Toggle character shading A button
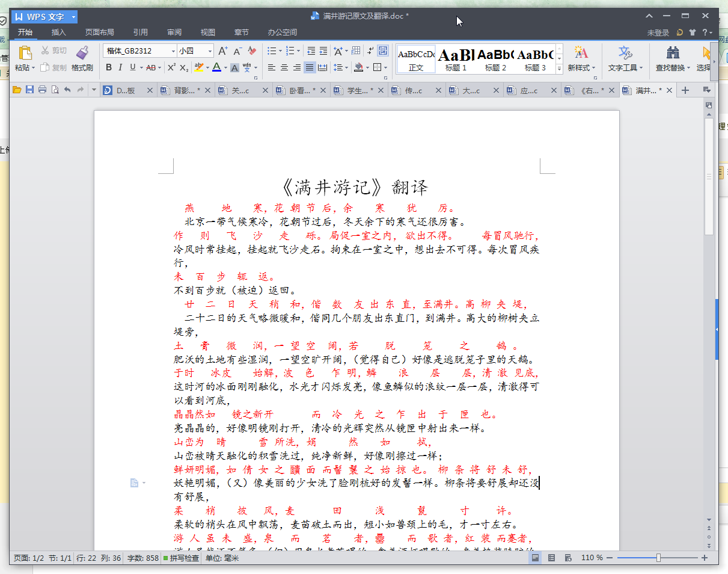 (x=234, y=67)
